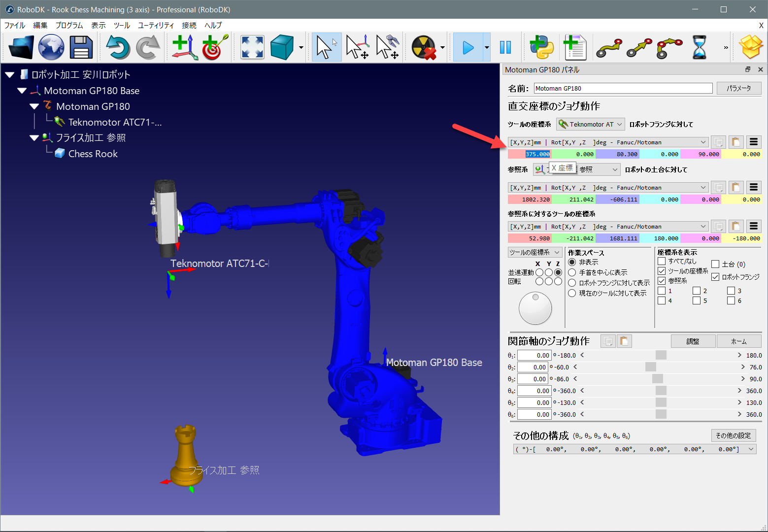Open the ユーティリティ menu

[156, 25]
